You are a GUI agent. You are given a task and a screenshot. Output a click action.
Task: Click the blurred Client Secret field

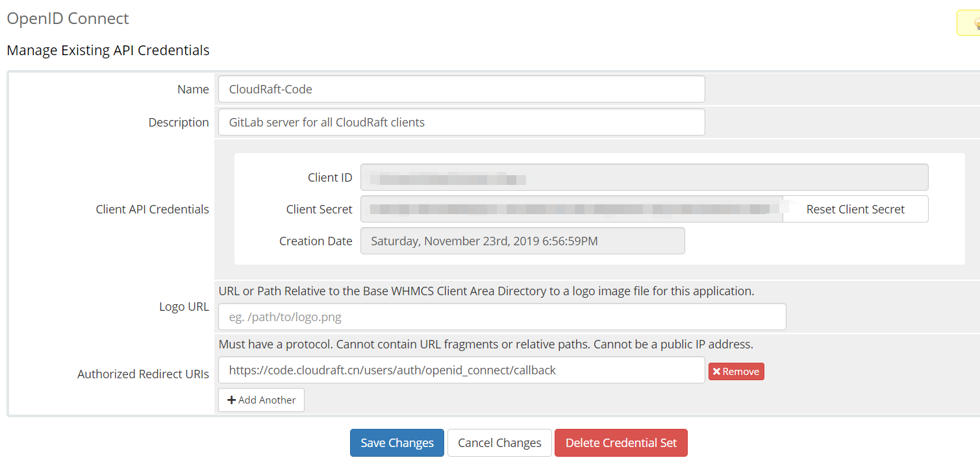coord(572,210)
